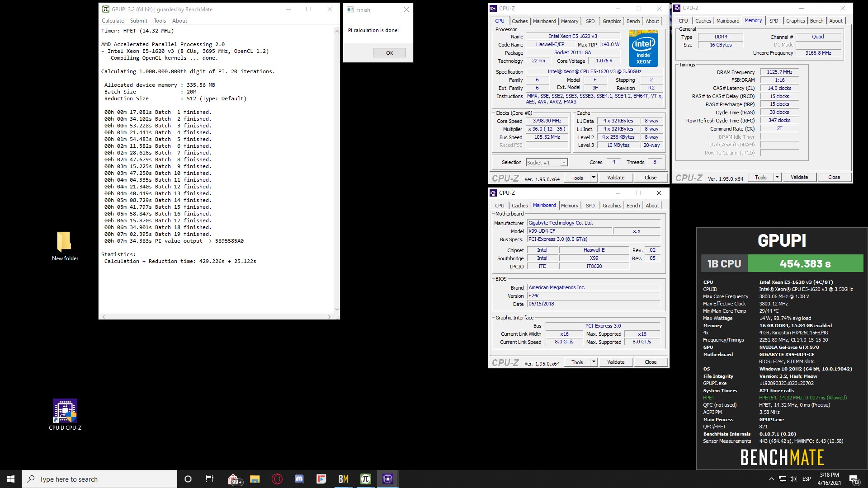
Task: Click the Windows Start button
Action: [11, 479]
